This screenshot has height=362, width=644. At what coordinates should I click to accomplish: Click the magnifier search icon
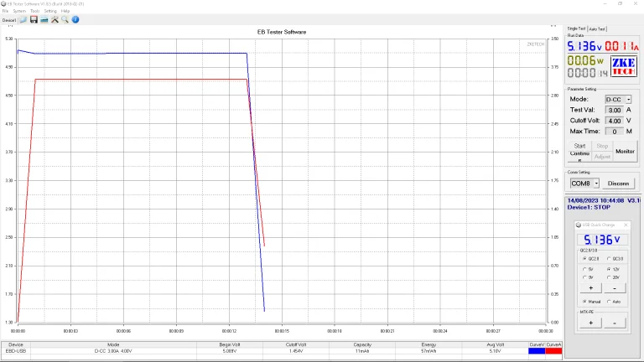(x=65, y=19)
